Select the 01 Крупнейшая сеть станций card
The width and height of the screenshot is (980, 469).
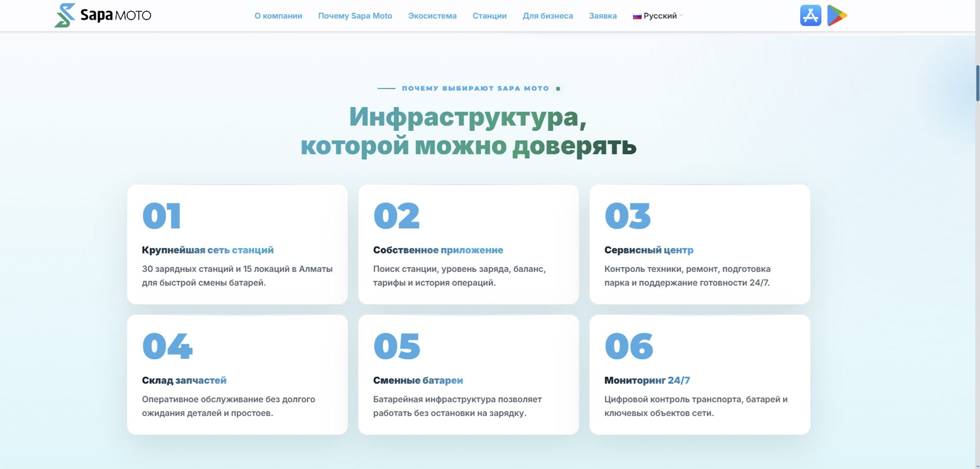(x=237, y=244)
